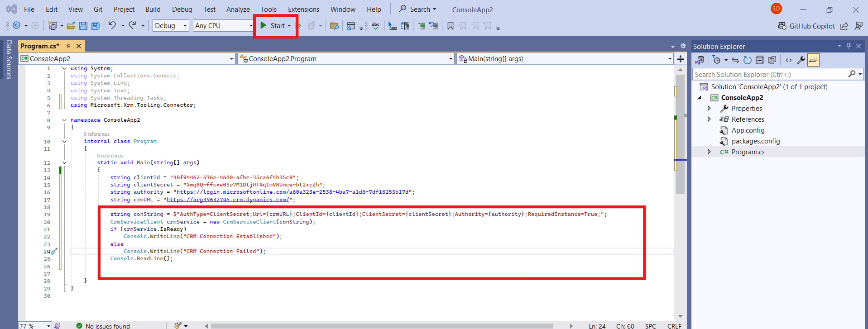Toggle pin on the Program.cs tab
This screenshot has width=868, height=329.
tap(68, 46)
